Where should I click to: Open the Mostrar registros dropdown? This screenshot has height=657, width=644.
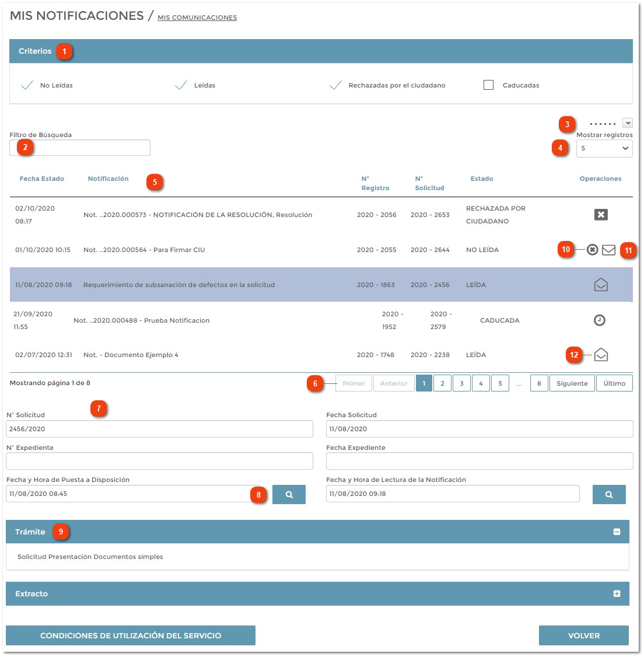pos(604,149)
